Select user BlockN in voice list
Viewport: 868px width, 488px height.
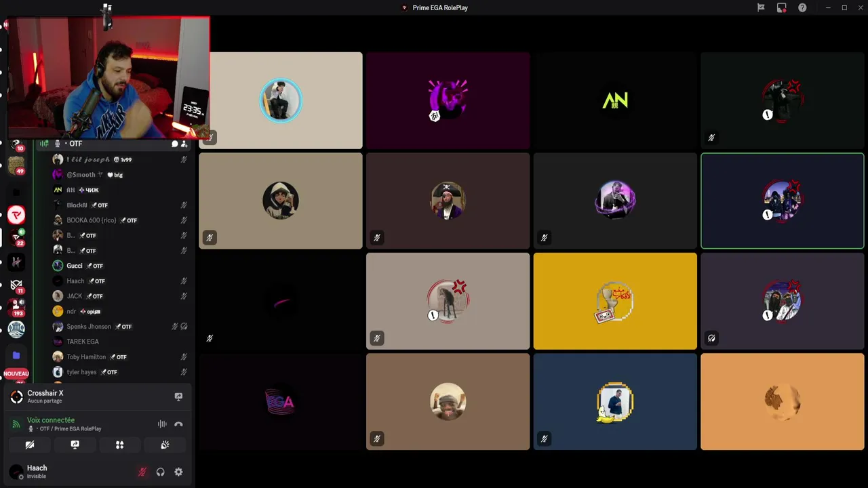(x=119, y=205)
